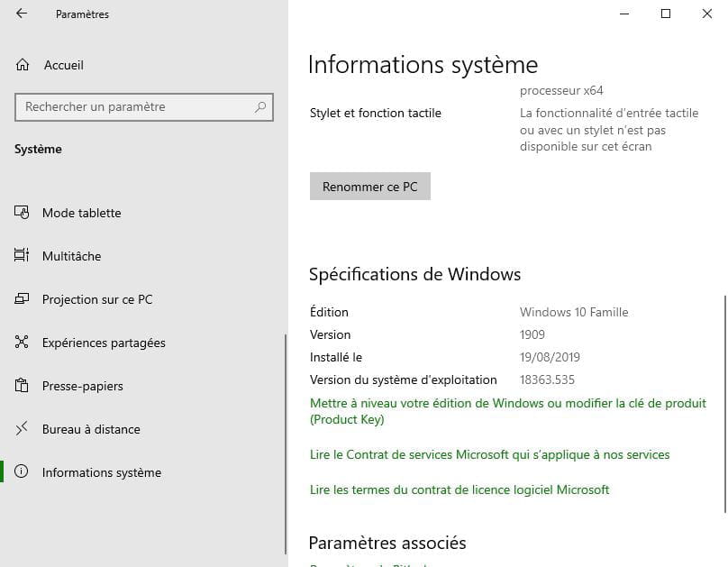Click the Mode tablette icon
The width and height of the screenshot is (728, 567).
pyautogui.click(x=22, y=212)
